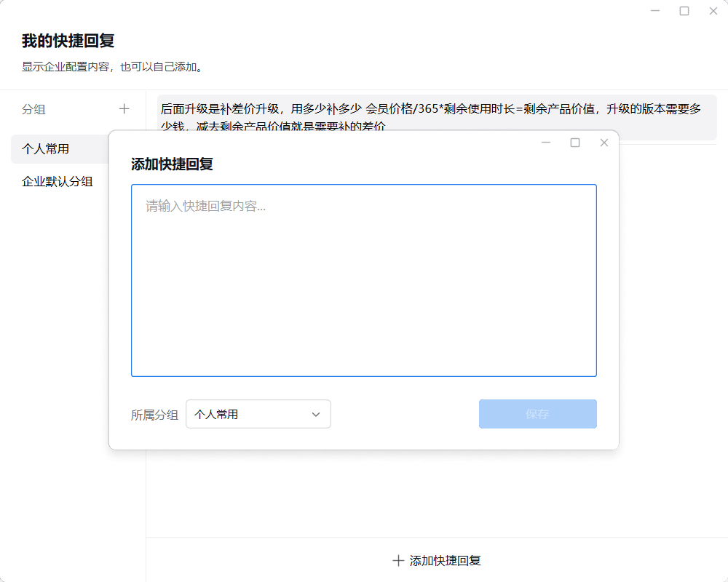The image size is (728, 582).
Task: Minimize the 我的快捷回复 window
Action: 654,11
